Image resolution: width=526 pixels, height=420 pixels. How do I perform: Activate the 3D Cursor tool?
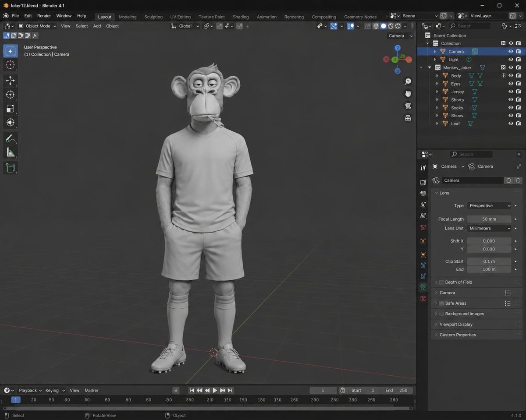click(x=11, y=65)
